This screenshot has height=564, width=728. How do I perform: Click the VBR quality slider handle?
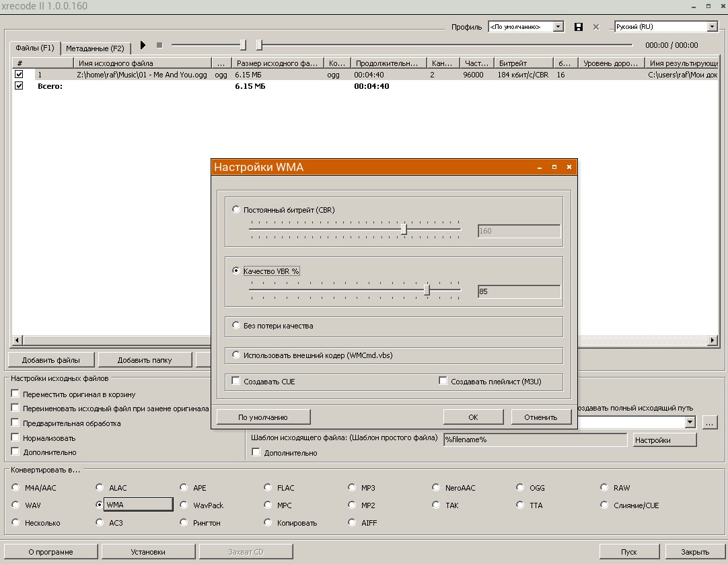tap(427, 290)
